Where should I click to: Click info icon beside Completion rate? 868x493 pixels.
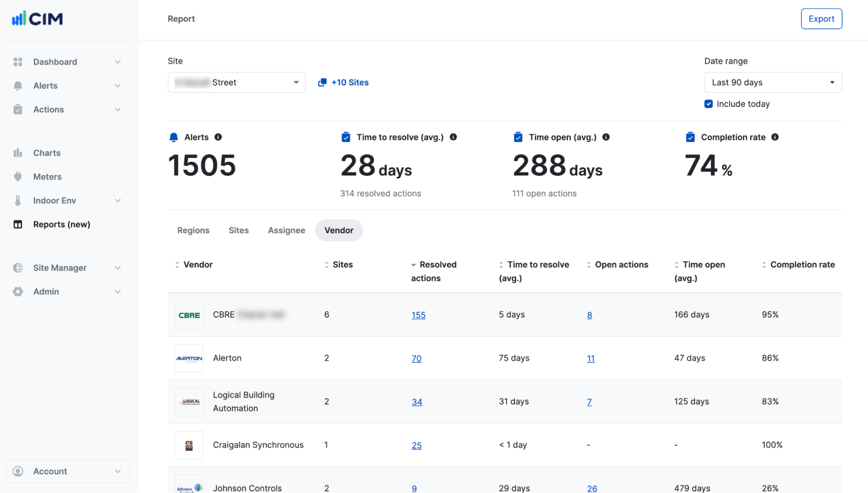[775, 137]
